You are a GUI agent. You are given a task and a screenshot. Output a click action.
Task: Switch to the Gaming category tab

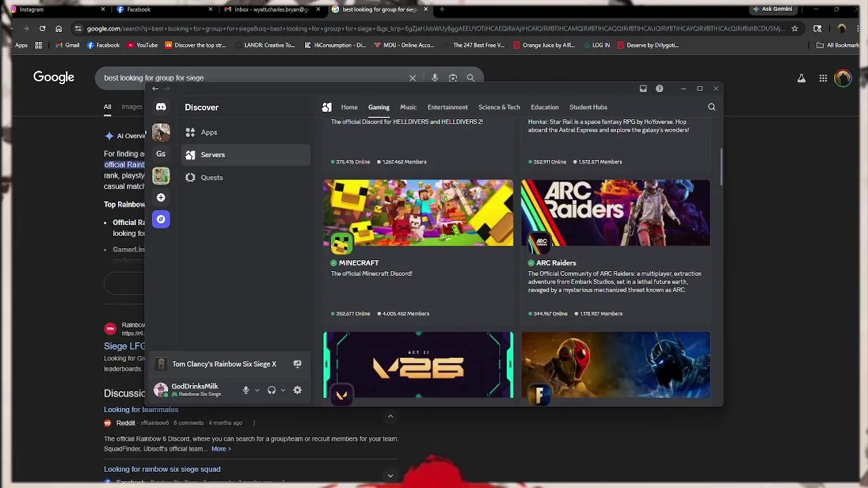click(x=378, y=107)
